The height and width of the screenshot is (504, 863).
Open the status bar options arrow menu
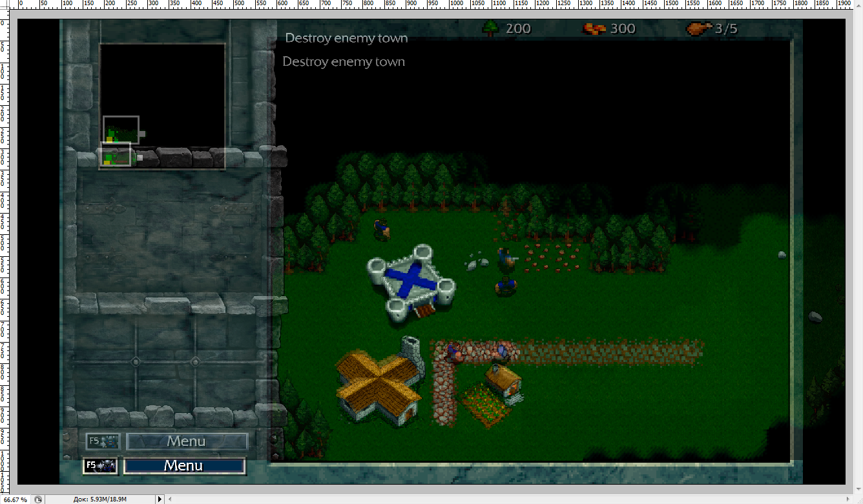tap(160, 499)
